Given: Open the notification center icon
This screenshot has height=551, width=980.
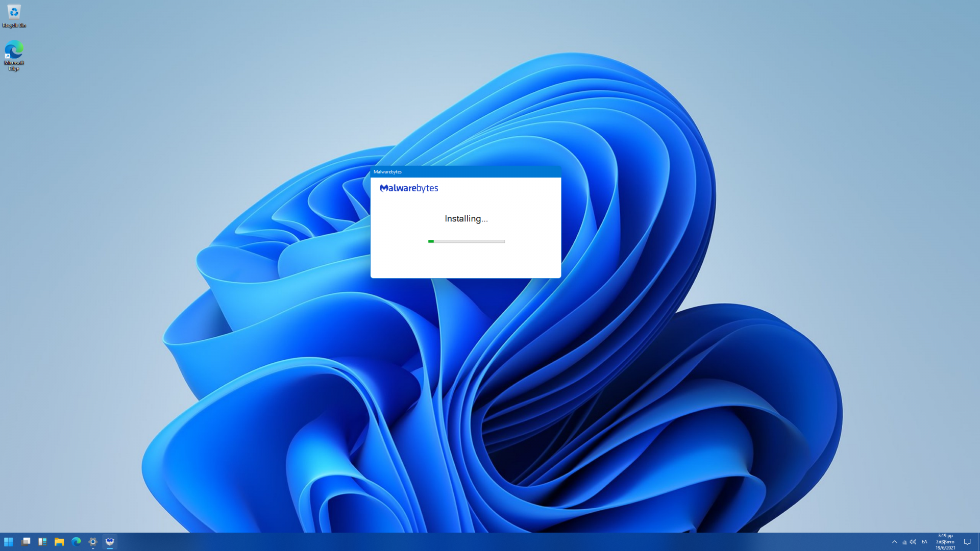Looking at the screenshot, I should [x=967, y=542].
